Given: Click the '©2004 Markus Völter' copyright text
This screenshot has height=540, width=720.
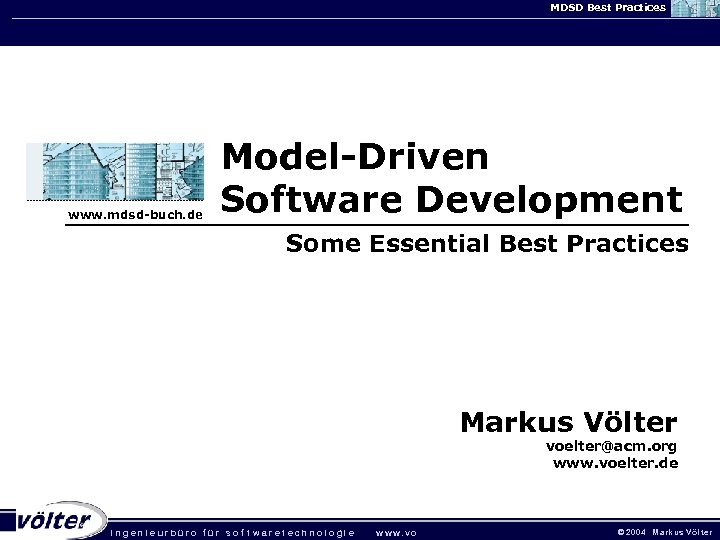Looking at the screenshot, I should coord(665,532).
